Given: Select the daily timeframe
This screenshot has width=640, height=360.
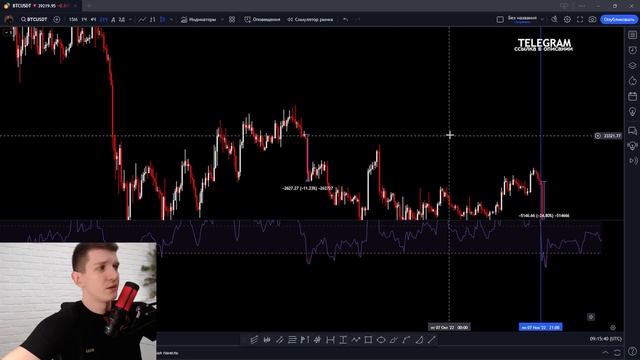Looking at the screenshot, I should coord(113,20).
